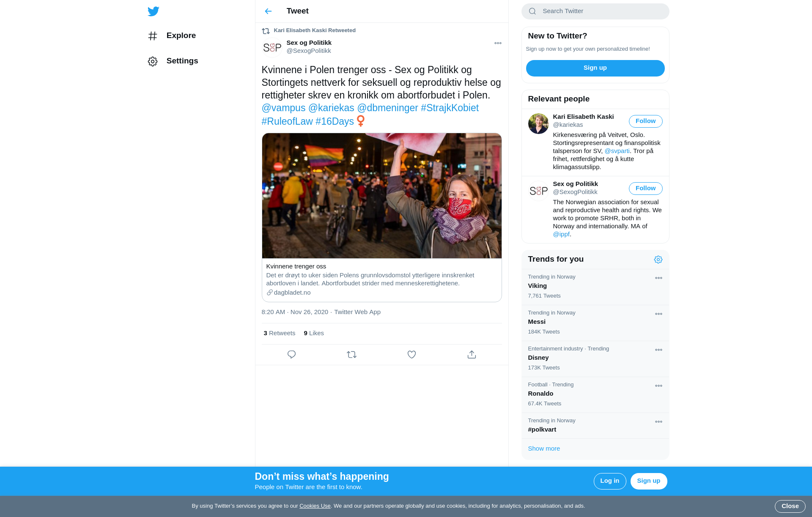Open Trends settings gear icon

click(x=658, y=260)
